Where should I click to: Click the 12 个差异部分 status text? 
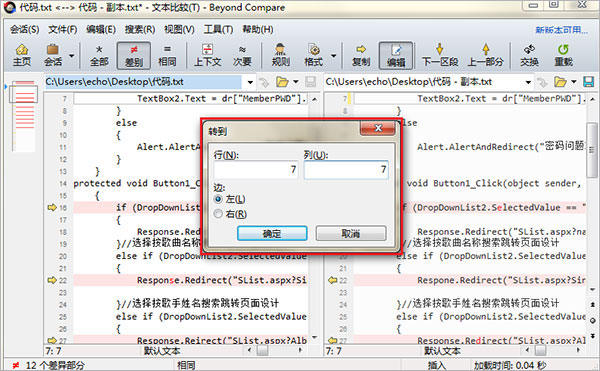(x=55, y=365)
